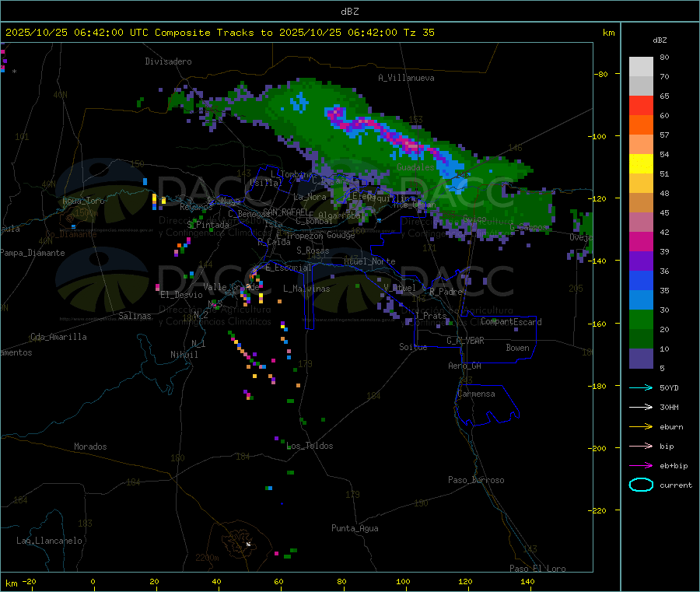700x592 pixels.
Task: Select the 70-80 dBZ light gray swatch
Action: click(x=641, y=67)
